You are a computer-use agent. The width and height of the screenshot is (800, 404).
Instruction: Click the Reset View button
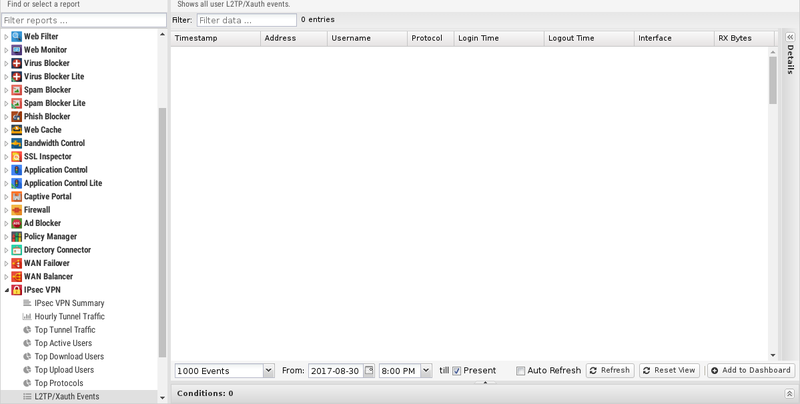coord(669,370)
